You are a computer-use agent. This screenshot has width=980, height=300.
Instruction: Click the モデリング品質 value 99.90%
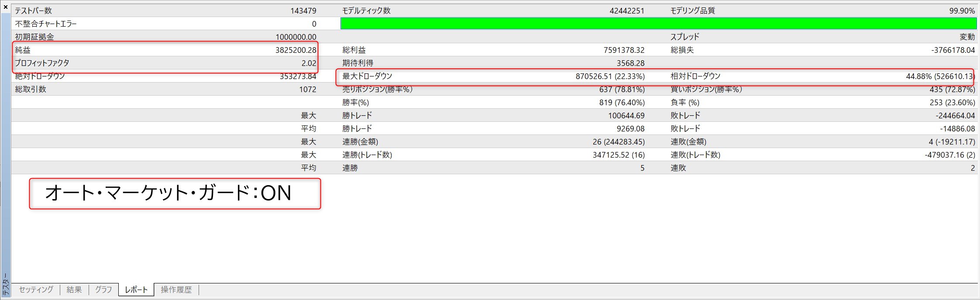962,10
